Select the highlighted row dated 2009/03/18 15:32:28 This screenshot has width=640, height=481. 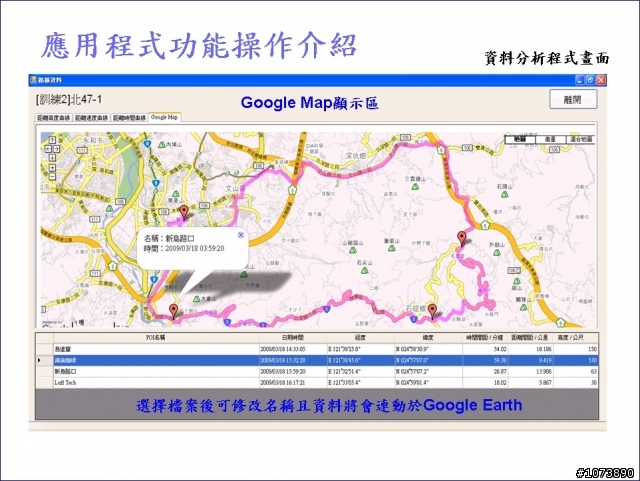click(317, 360)
